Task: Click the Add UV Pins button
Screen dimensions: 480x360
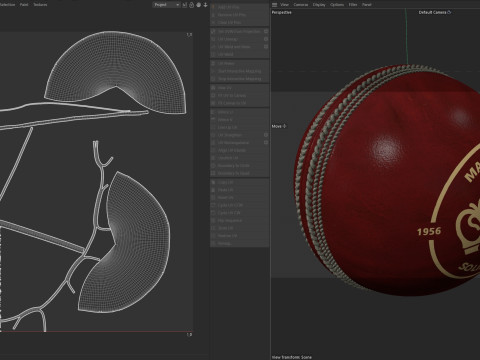Action: tap(239, 7)
